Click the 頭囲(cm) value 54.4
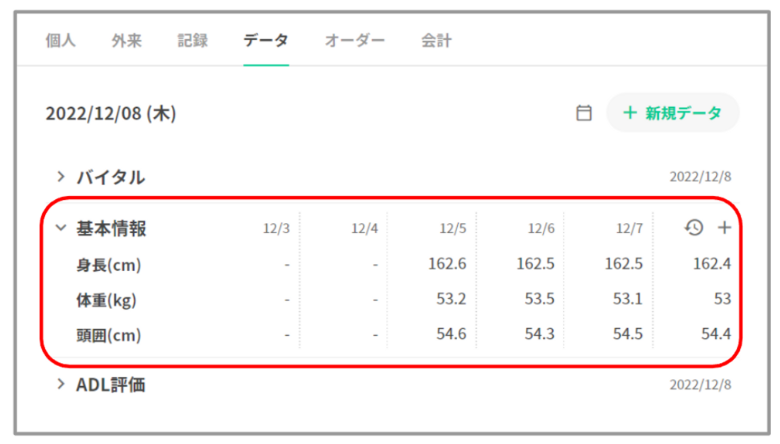Screen dimensions: 780x444 (716, 334)
